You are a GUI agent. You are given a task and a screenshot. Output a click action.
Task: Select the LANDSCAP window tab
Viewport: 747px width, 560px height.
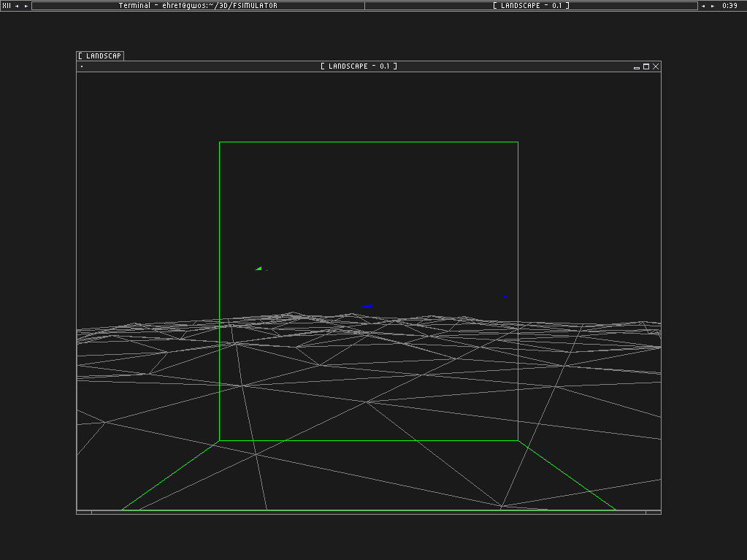pyautogui.click(x=100, y=56)
